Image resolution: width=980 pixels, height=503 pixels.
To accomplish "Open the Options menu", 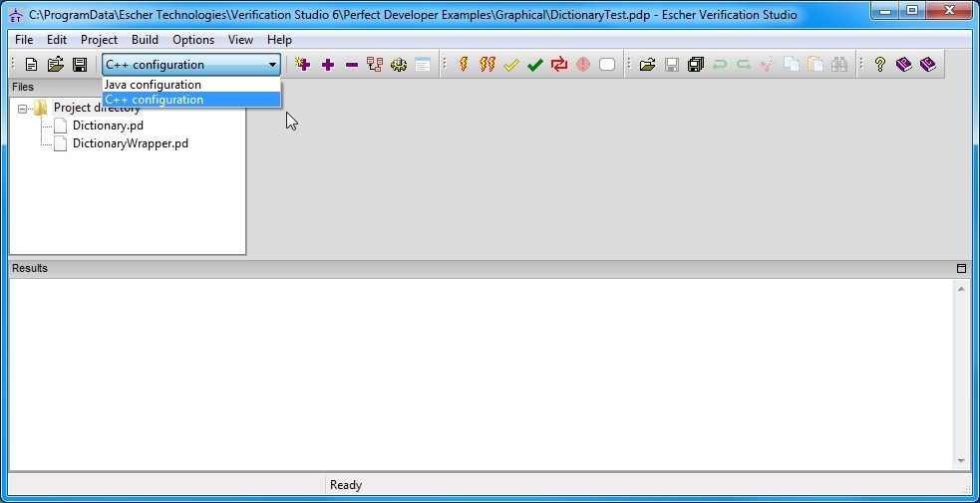I will 193,39.
